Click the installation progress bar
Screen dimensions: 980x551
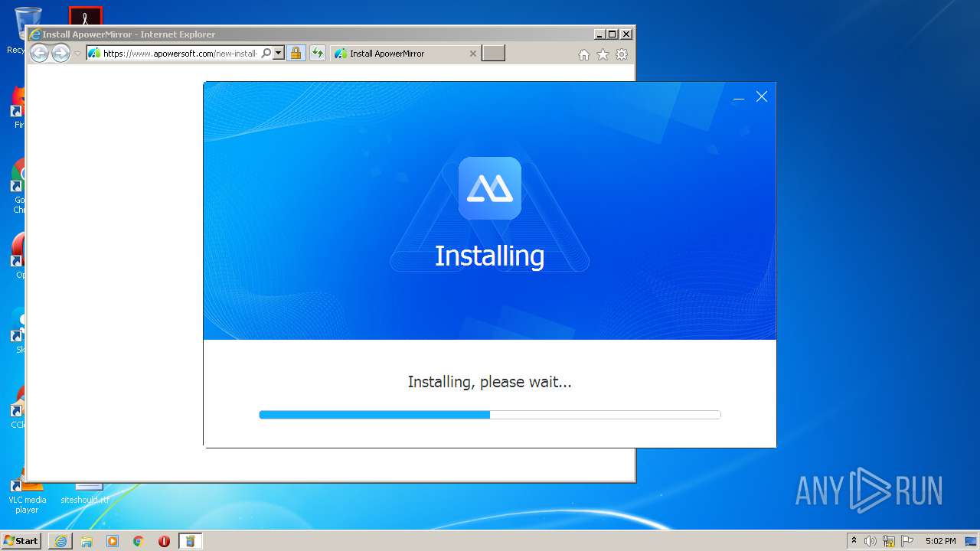click(x=490, y=415)
